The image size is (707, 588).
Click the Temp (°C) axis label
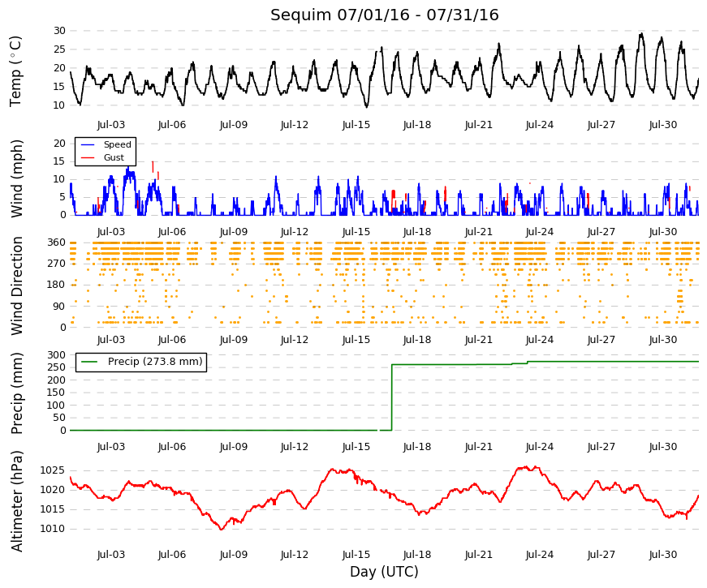[x=15, y=71]
